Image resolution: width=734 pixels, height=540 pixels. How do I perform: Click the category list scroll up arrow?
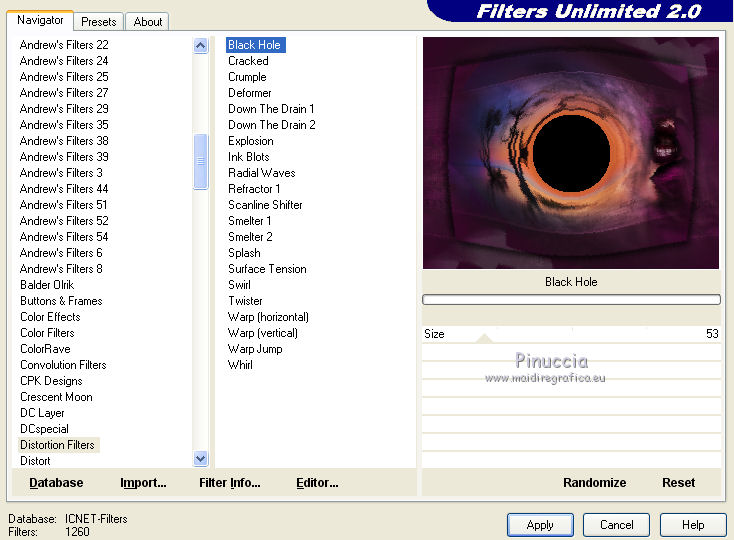[200, 45]
